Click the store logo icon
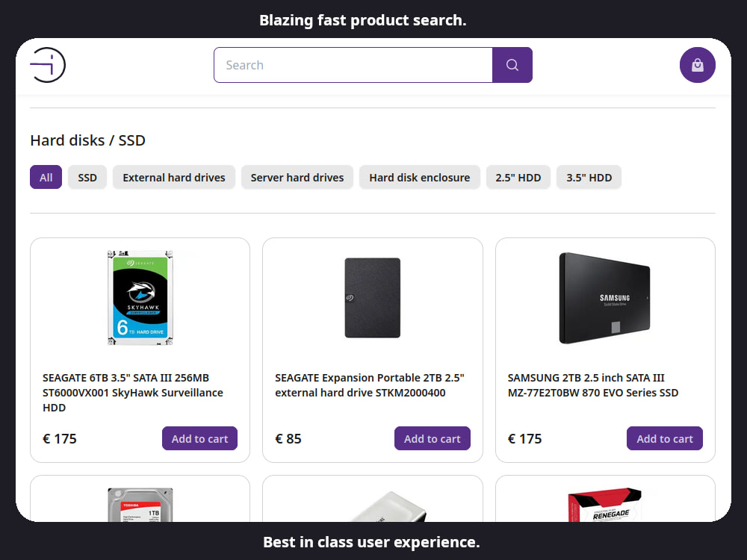Image resolution: width=747 pixels, height=560 pixels. pyautogui.click(x=48, y=65)
